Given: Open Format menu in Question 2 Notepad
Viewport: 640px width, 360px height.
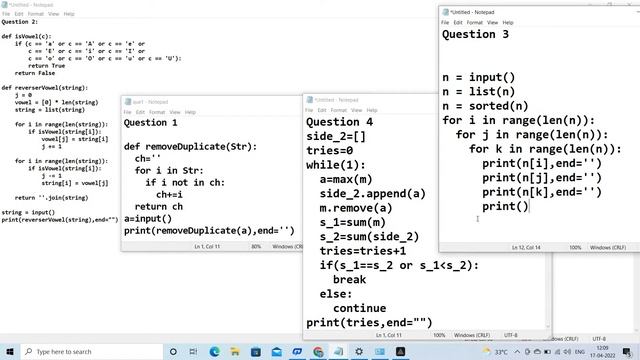Looking at the screenshot, I should click(36, 14).
